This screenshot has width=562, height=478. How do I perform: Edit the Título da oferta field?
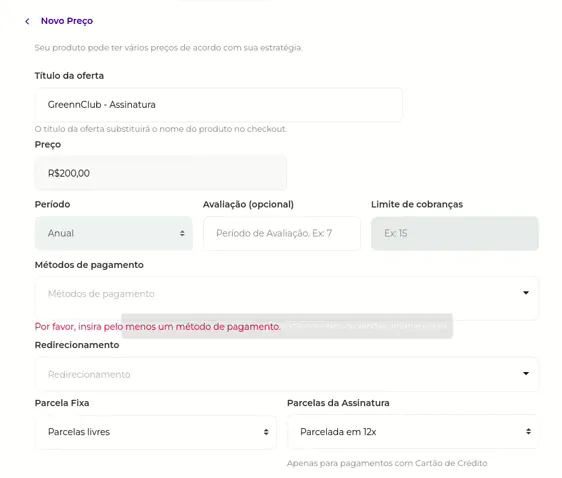click(x=219, y=105)
